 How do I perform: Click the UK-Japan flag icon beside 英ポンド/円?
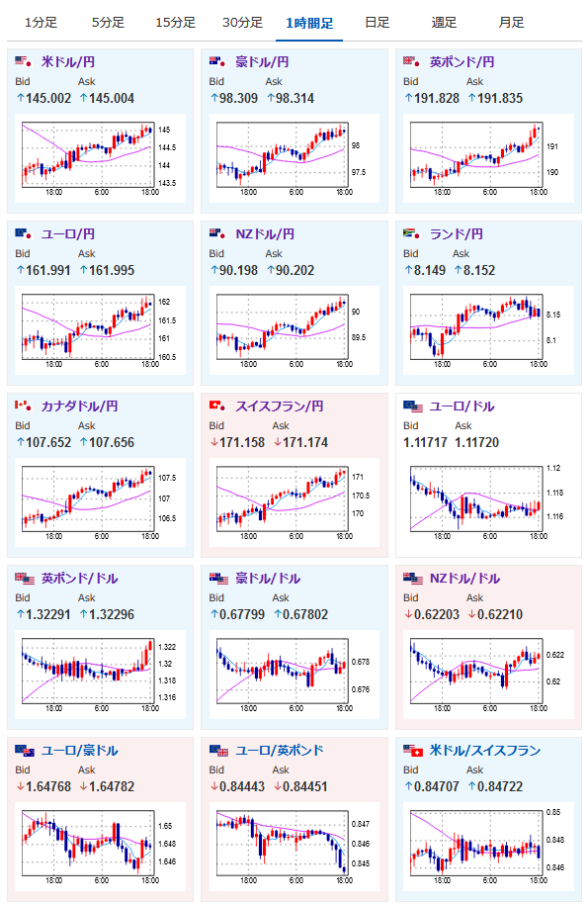pos(411,61)
